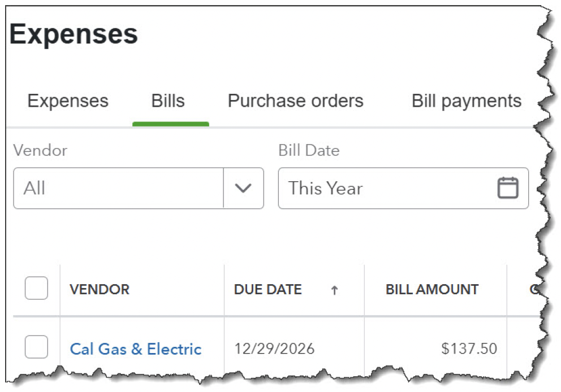Click the Vendor filter label
The width and height of the screenshot is (561, 392).
click(x=40, y=150)
